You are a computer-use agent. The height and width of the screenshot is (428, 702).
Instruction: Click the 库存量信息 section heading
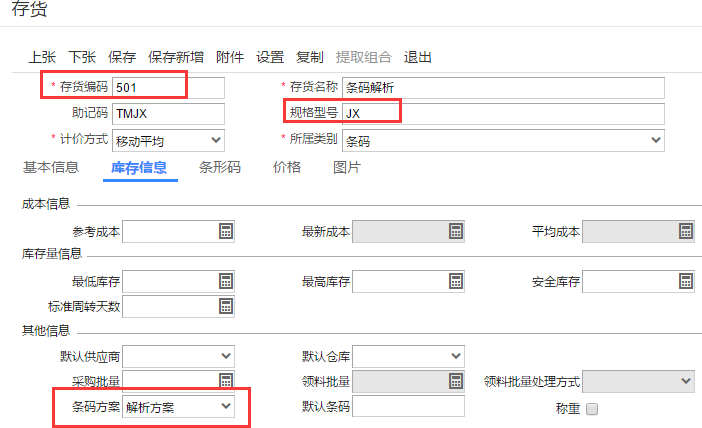(x=52, y=254)
